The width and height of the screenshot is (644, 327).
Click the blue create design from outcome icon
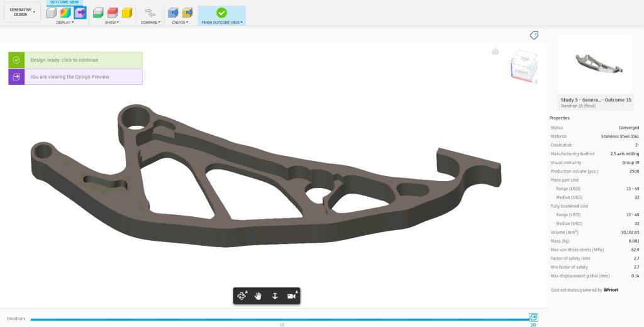coord(174,13)
